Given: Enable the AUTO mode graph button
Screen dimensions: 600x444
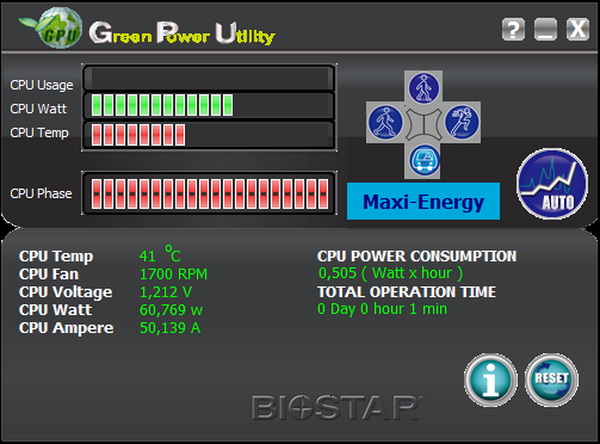Looking at the screenshot, I should (552, 184).
